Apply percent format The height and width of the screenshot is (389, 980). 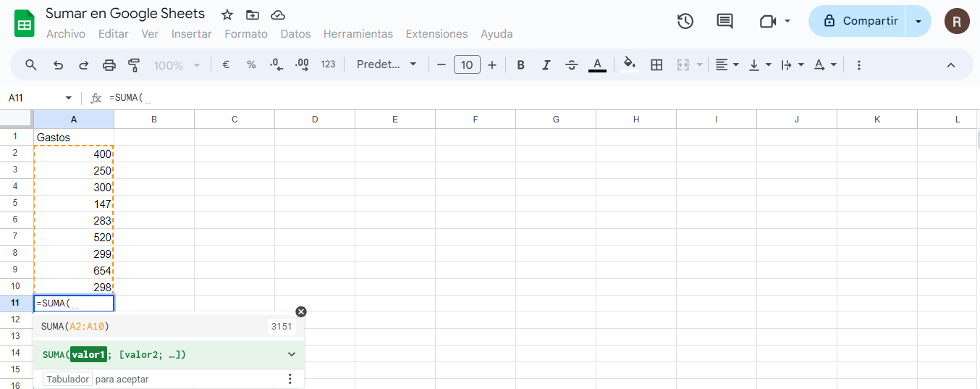point(251,64)
